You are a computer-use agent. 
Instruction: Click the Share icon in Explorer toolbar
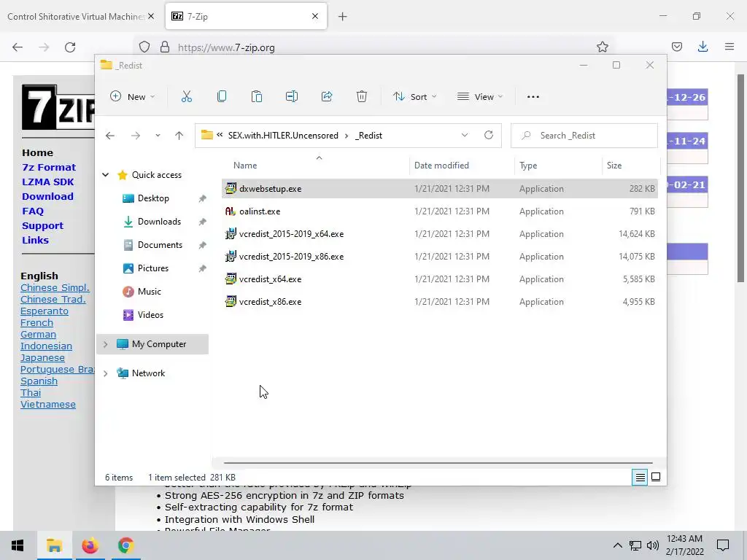pos(327,97)
